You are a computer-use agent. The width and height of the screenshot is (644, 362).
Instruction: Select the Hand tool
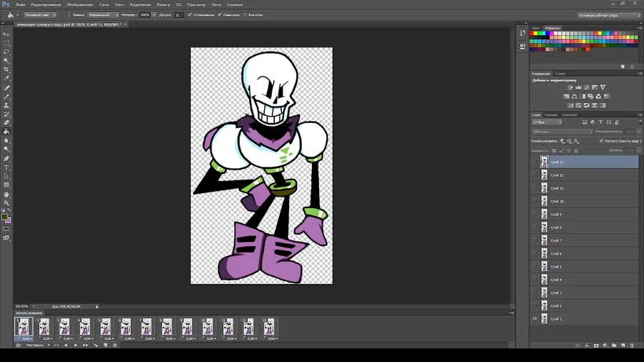(6, 195)
